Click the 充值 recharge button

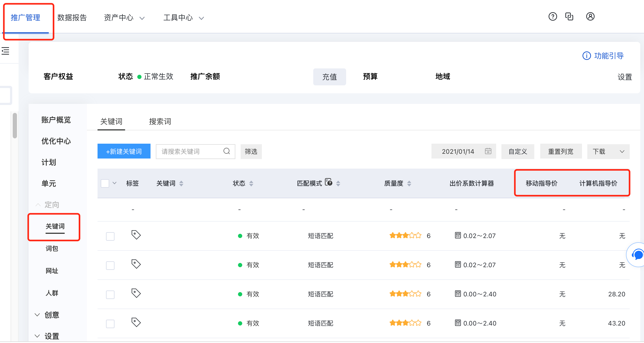pyautogui.click(x=329, y=77)
